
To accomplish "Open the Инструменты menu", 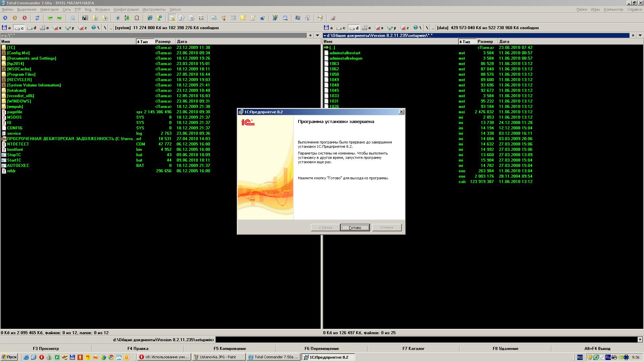I will pos(154,9).
